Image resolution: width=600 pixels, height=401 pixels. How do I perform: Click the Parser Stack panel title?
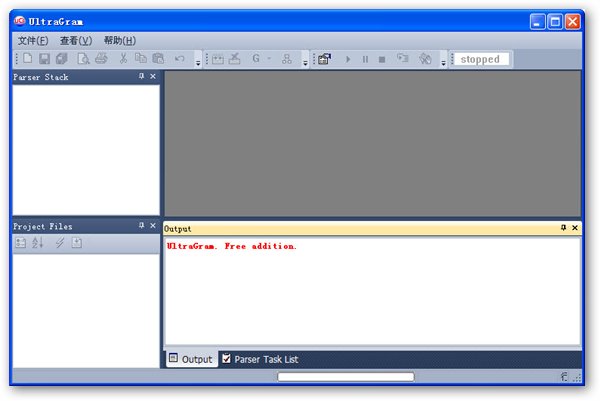pos(41,77)
